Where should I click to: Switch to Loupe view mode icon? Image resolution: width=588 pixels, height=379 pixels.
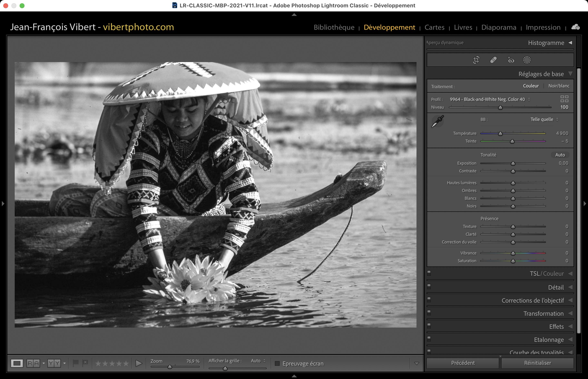(17, 363)
